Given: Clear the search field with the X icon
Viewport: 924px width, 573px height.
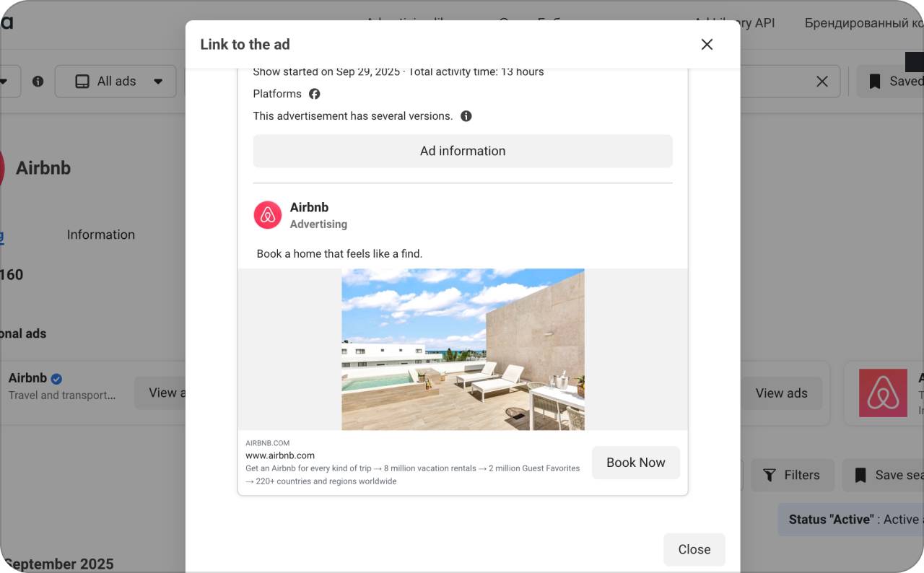Looking at the screenshot, I should pyautogui.click(x=822, y=81).
